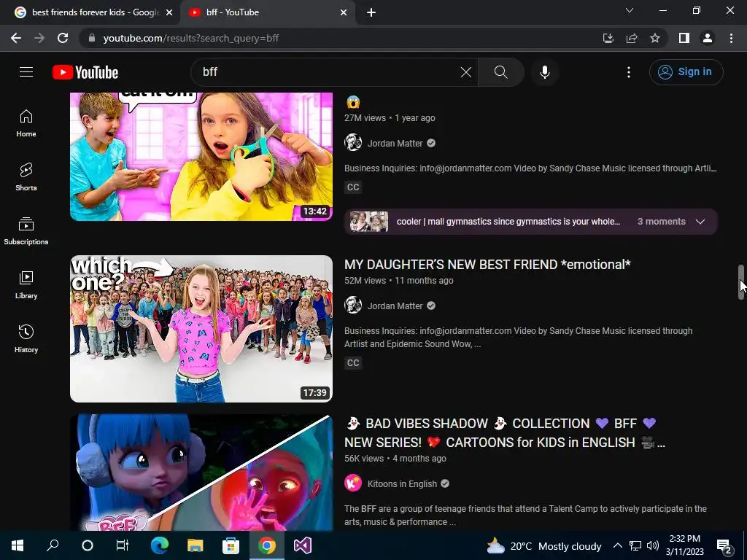Screen dimensions: 747x560
Task: Expand the 3 moments chevron
Action: [x=700, y=222]
